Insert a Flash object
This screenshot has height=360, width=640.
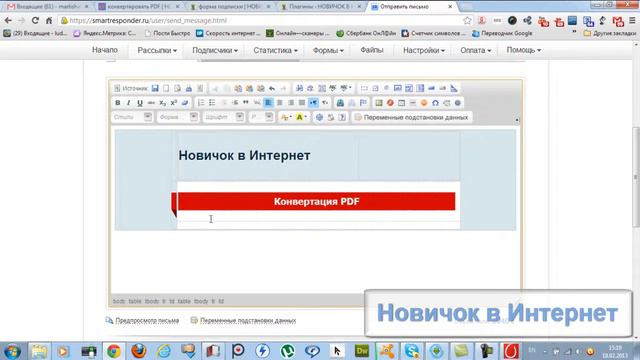coord(390,103)
